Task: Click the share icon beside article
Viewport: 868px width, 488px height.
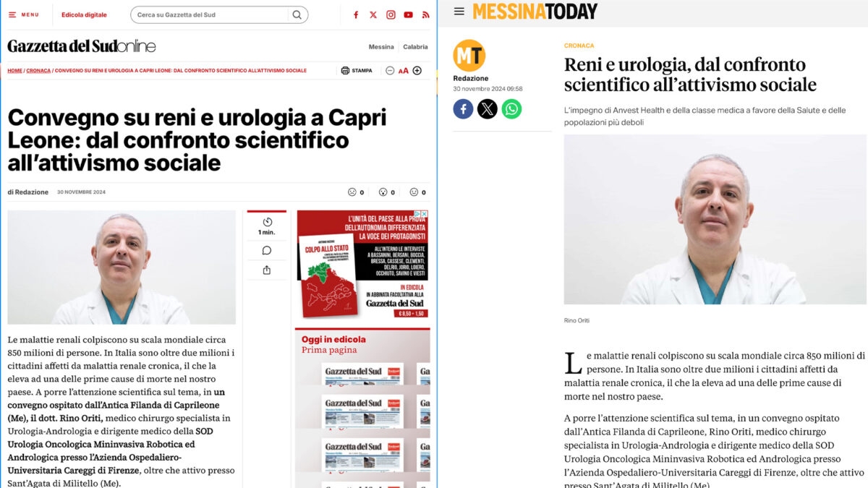Action: coord(267,270)
